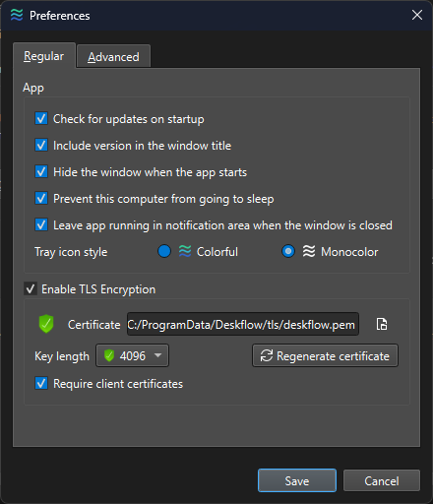Browse for certificate file icon
Image resolution: width=433 pixels, height=504 pixels.
tap(382, 324)
